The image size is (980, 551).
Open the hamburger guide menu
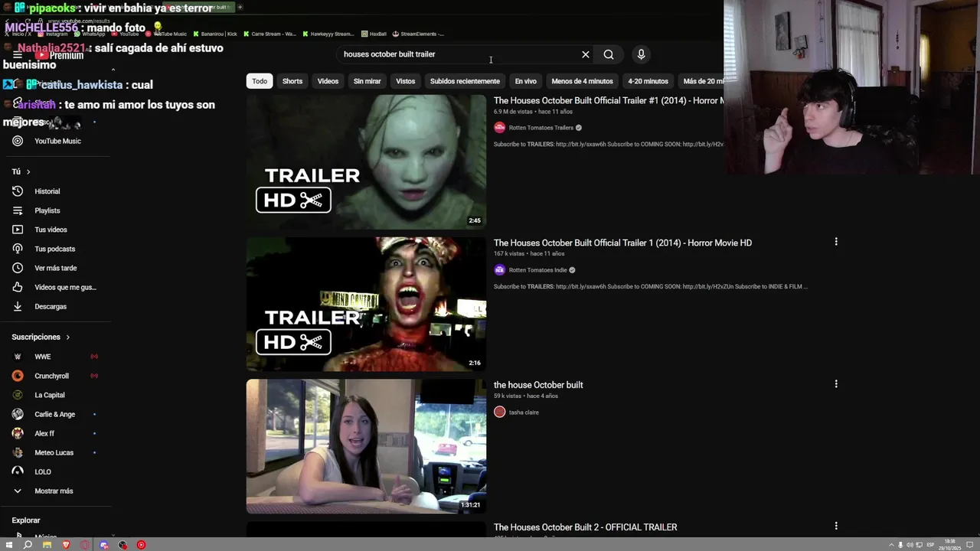pyautogui.click(x=18, y=55)
